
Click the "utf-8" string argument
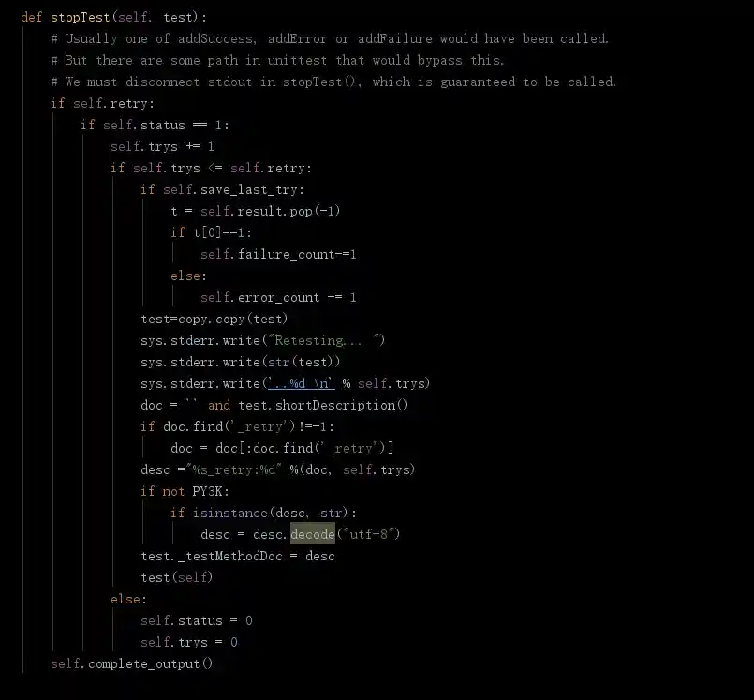[368, 534]
